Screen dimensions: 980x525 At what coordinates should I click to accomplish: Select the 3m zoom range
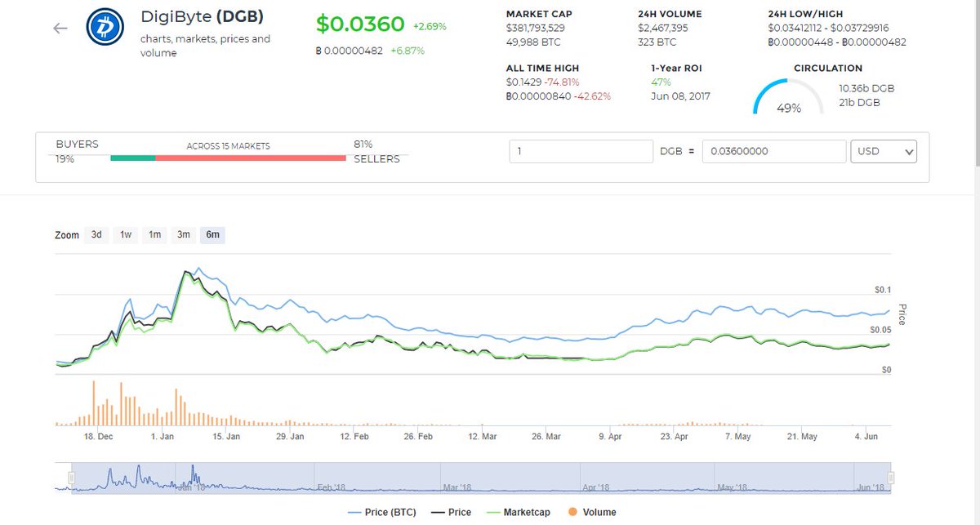pyautogui.click(x=184, y=234)
